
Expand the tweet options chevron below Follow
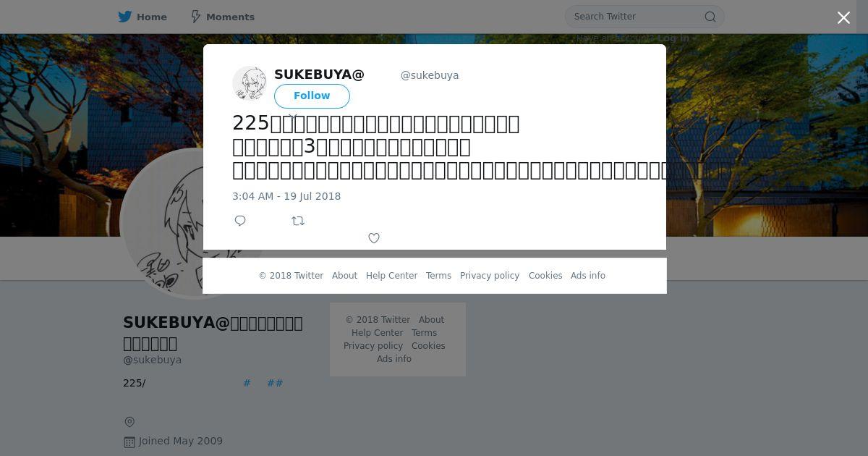click(293, 116)
